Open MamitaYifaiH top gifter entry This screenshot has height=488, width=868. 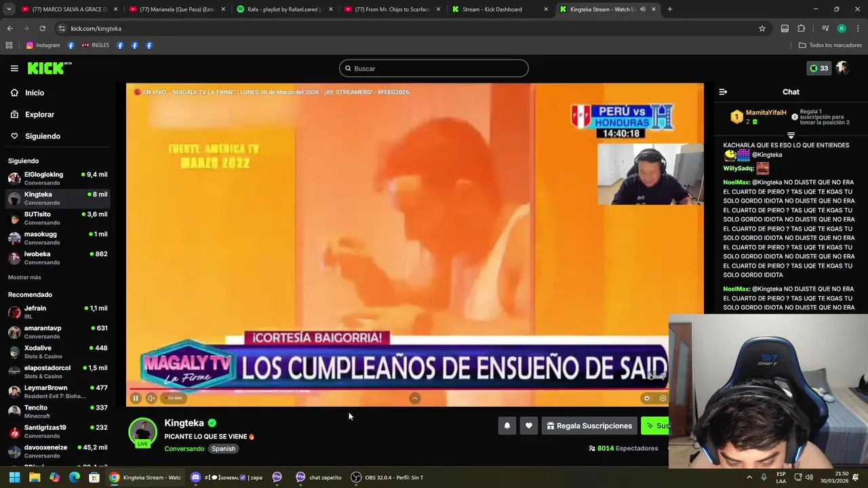click(758, 117)
